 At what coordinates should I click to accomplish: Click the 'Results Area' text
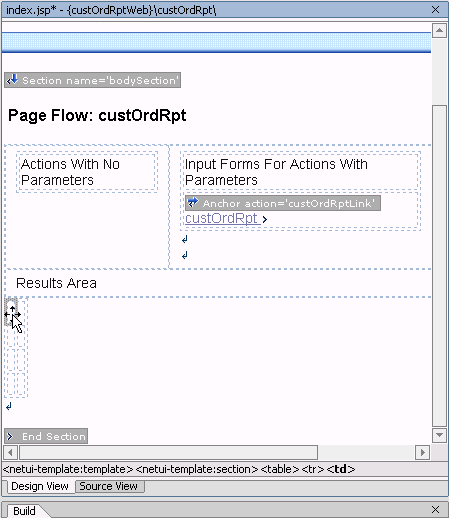point(56,283)
